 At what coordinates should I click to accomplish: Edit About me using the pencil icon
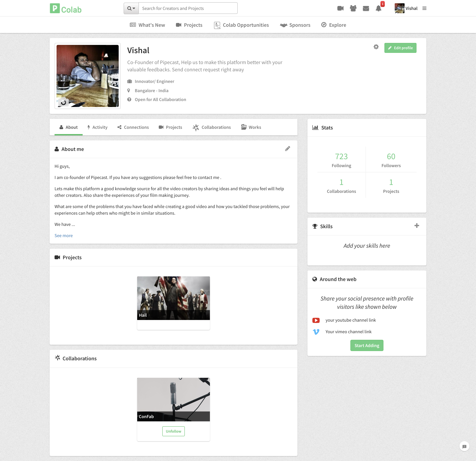288,148
